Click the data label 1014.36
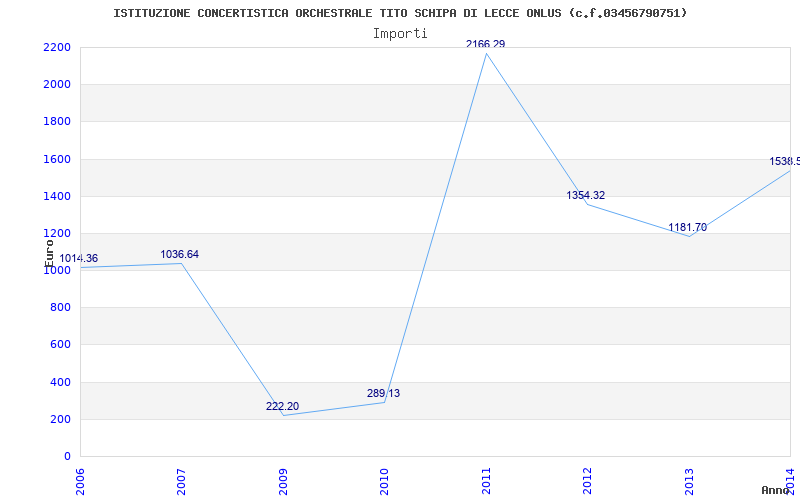800x500 pixels. click(79, 259)
